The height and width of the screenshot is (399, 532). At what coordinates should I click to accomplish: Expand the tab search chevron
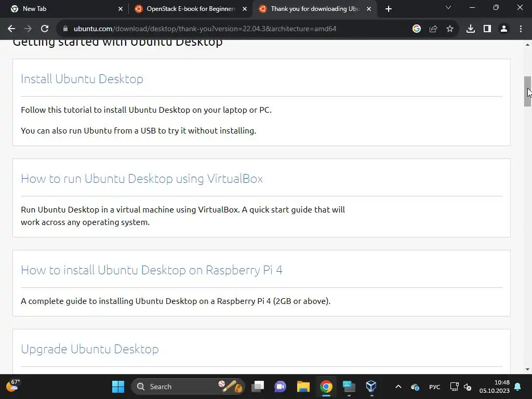point(448,7)
